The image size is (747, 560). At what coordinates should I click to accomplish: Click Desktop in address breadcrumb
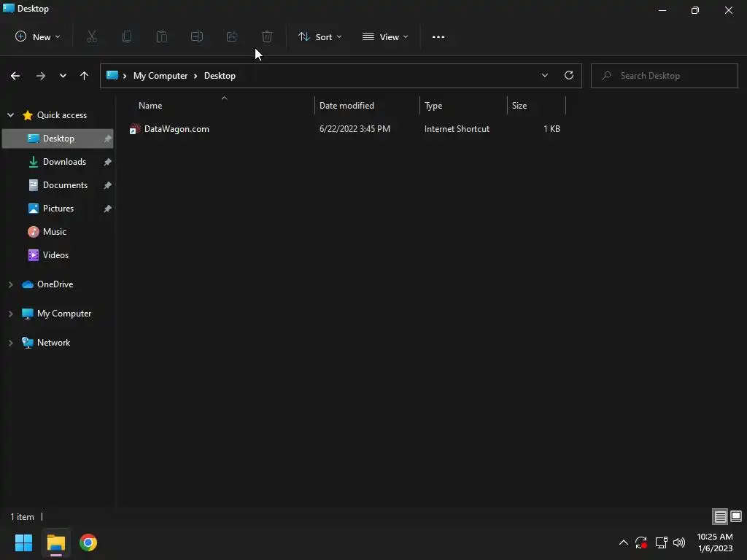220,76
